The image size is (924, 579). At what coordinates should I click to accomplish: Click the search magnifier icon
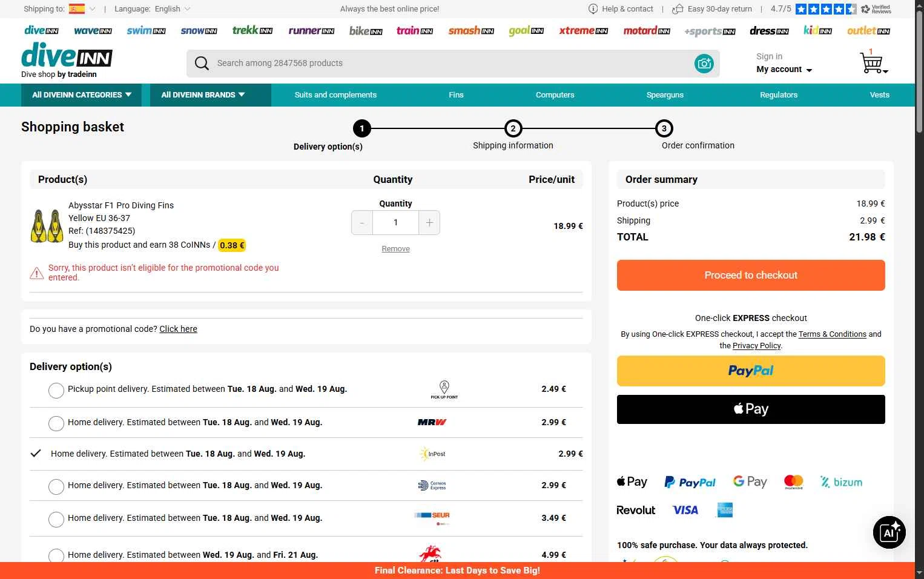tap(202, 63)
